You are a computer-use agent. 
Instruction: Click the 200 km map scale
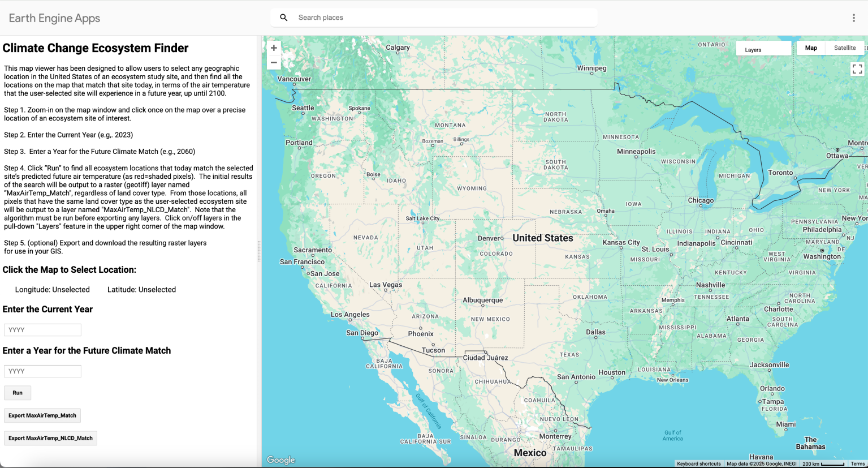(x=823, y=464)
